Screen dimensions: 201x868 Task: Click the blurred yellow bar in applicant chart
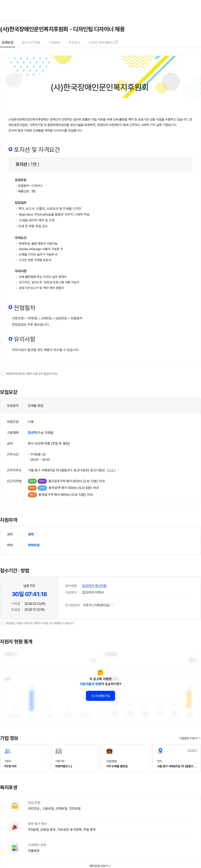click(x=189, y=699)
